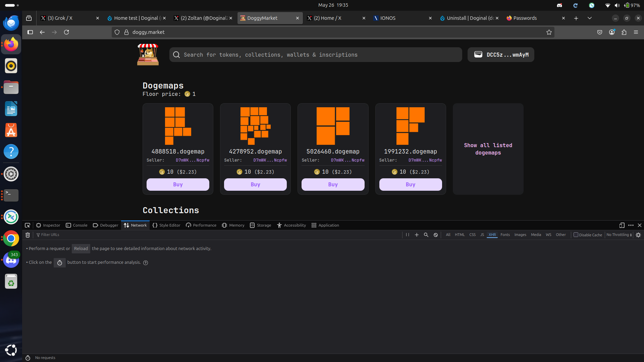Open devtools customize ellipsis menu
Image resolution: width=644 pixels, height=362 pixels.
[x=631, y=225]
